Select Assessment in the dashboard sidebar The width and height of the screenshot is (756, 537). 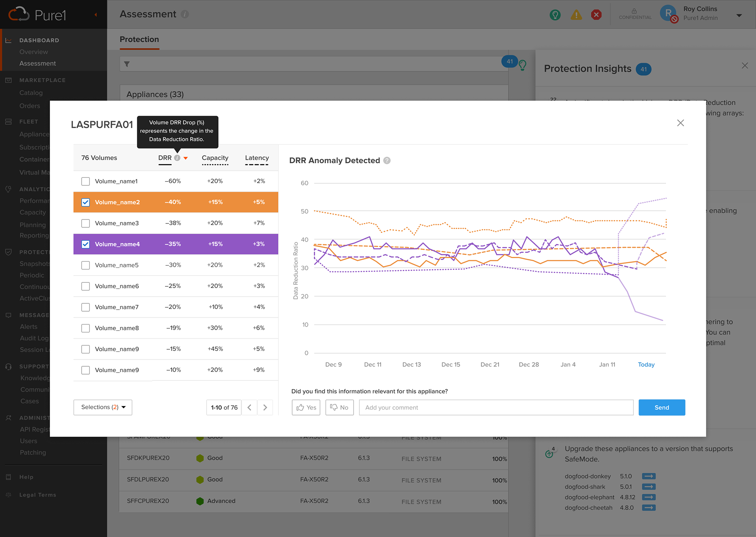tap(37, 63)
